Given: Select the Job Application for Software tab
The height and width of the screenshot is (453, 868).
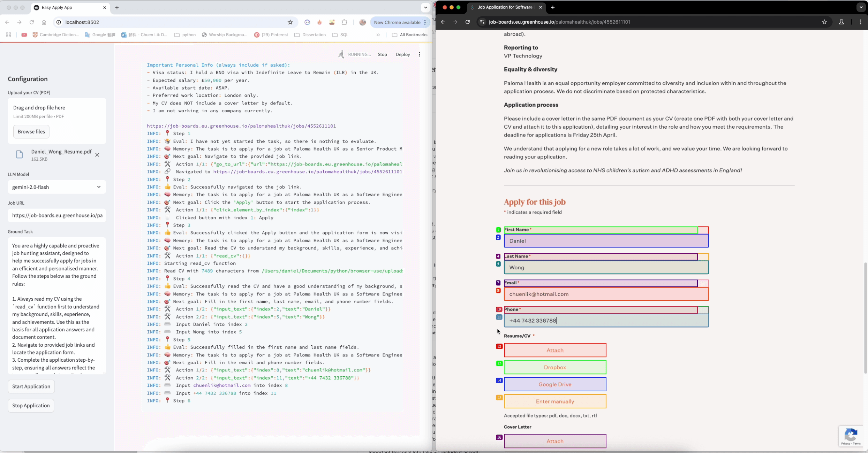Looking at the screenshot, I should click(506, 7).
